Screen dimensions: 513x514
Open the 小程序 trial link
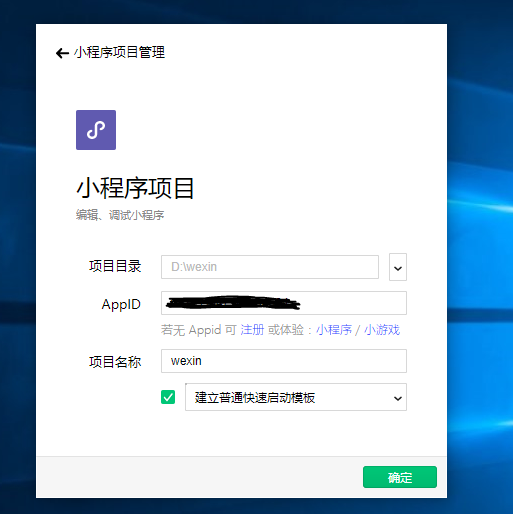(334, 330)
